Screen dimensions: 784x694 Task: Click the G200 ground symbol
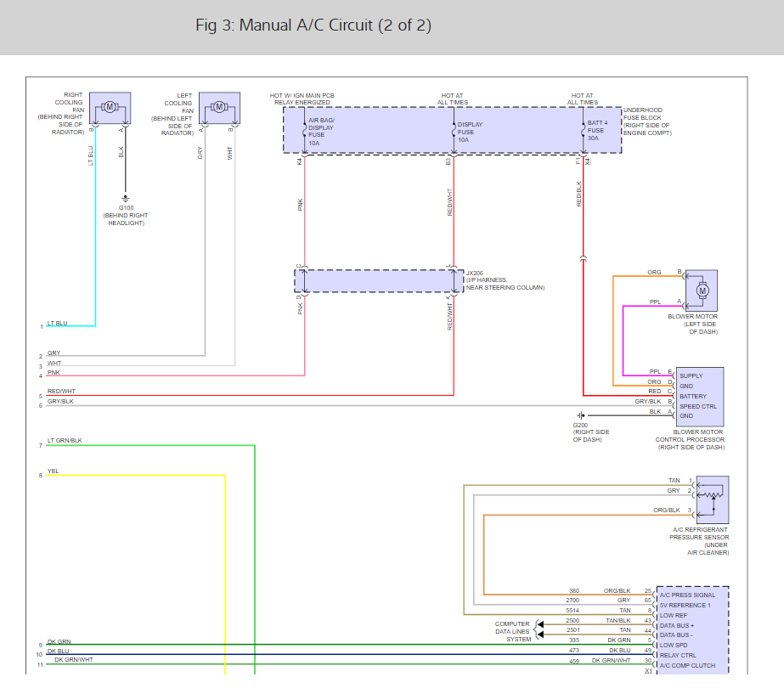(581, 415)
